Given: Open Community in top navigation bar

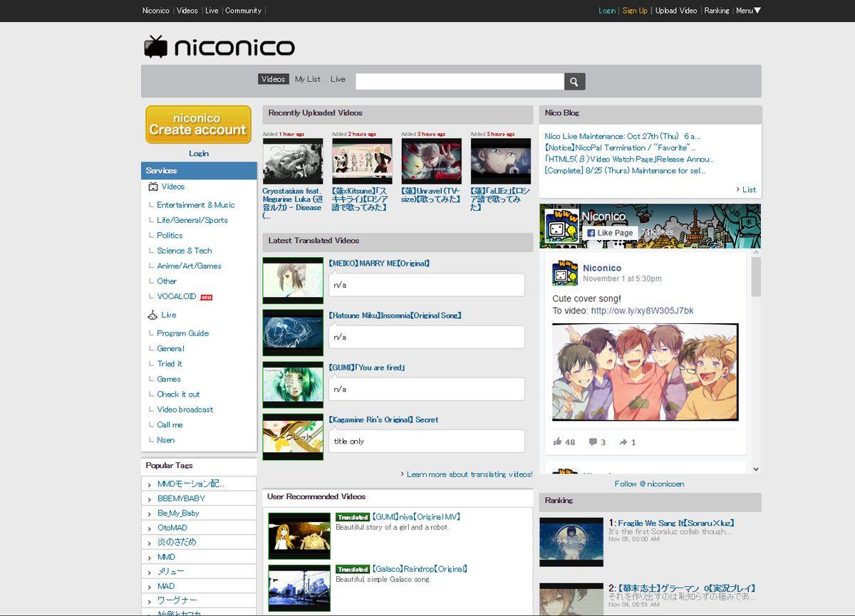Looking at the screenshot, I should (243, 11).
